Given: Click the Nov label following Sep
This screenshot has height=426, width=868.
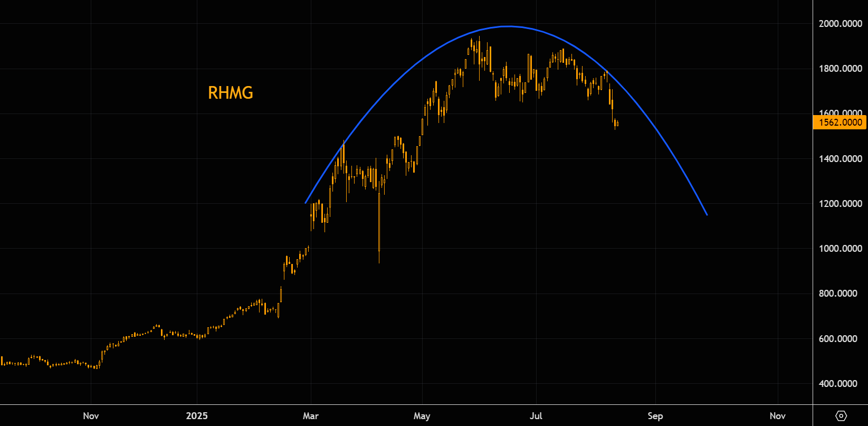Looking at the screenshot, I should (x=777, y=416).
